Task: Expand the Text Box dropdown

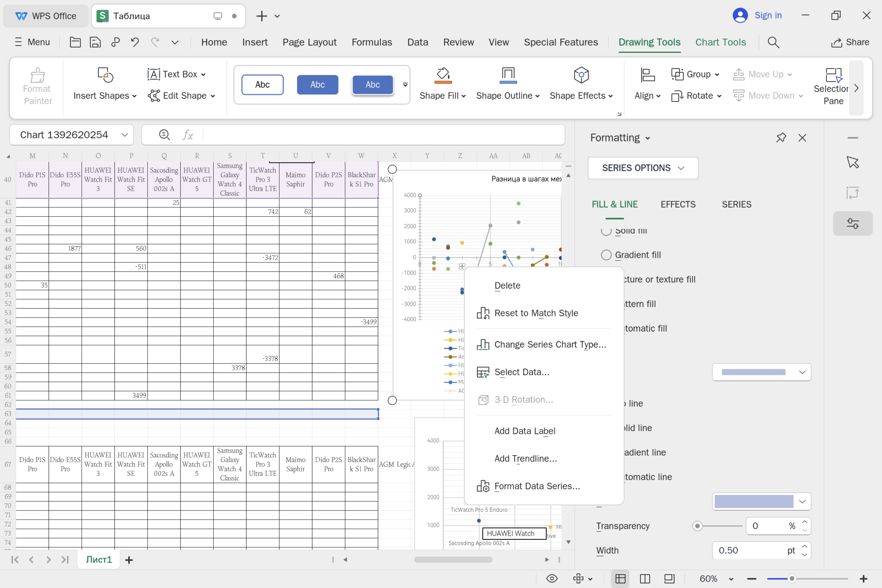Action: coord(203,75)
